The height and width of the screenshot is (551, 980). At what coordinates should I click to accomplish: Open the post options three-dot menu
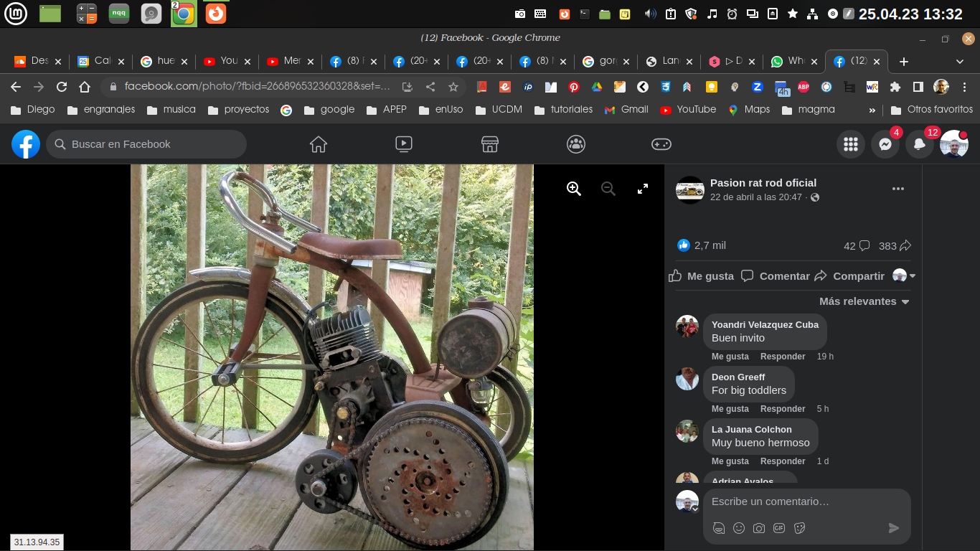coord(898,189)
